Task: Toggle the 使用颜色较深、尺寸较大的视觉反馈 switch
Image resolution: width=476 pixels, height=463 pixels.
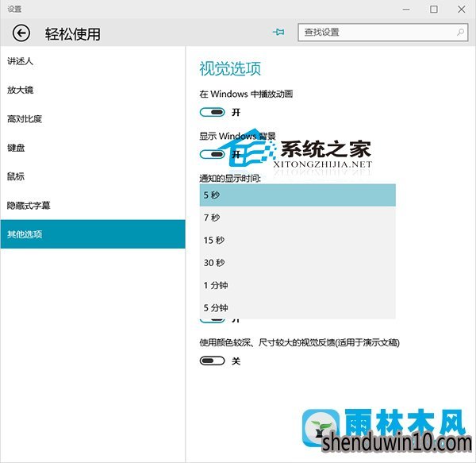Action: point(212,361)
